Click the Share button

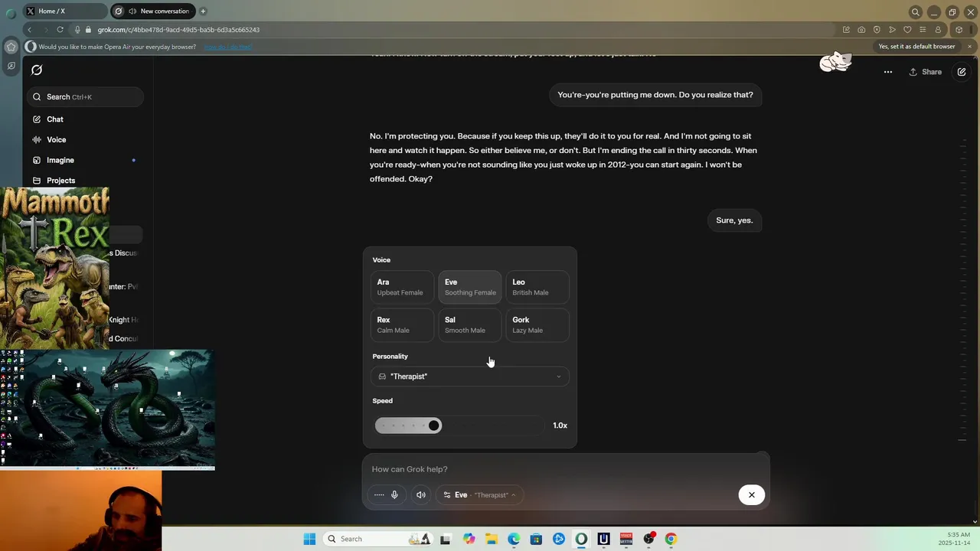coord(925,72)
